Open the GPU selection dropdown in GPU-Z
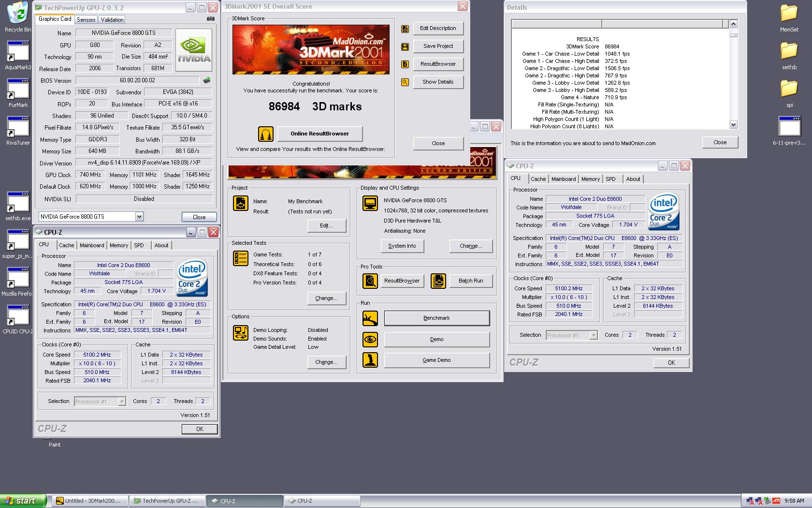 coord(139,216)
